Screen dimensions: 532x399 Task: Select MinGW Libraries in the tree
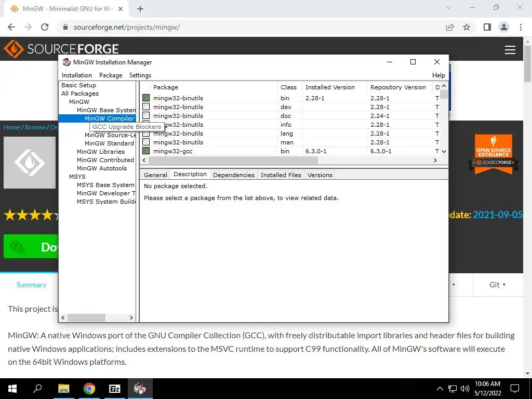pyautogui.click(x=101, y=152)
